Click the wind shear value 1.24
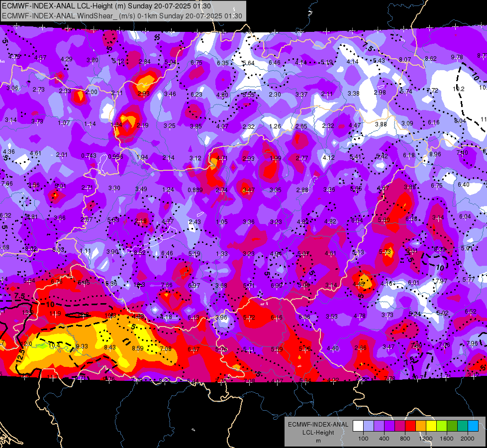Viewport: 487px width, 448px height. (x=168, y=189)
